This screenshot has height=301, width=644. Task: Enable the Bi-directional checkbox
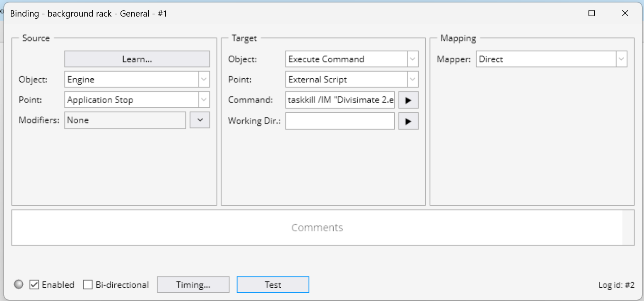88,285
